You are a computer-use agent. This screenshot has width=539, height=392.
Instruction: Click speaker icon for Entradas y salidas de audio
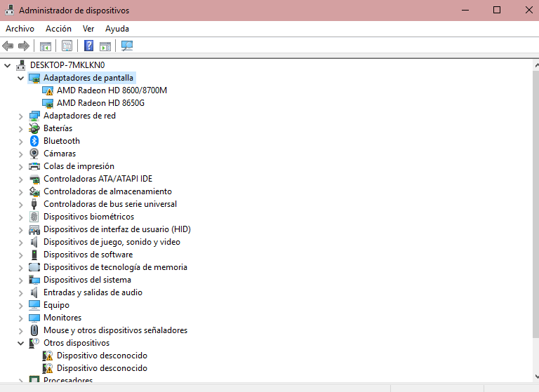tap(34, 292)
